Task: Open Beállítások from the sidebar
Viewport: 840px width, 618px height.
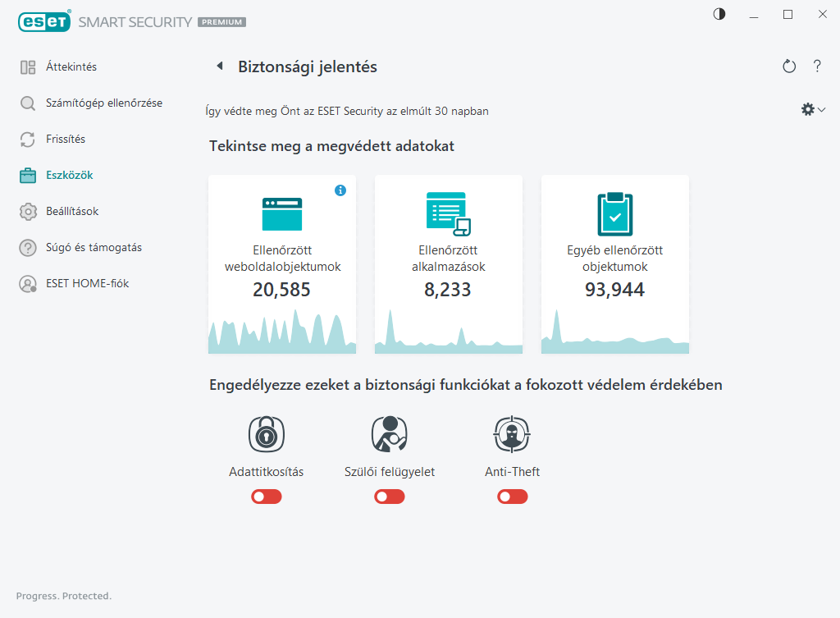Action: [x=71, y=212]
